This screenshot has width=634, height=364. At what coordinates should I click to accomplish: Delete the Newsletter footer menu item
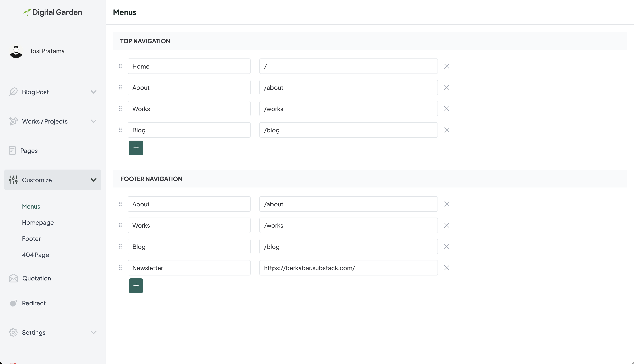pos(447,268)
